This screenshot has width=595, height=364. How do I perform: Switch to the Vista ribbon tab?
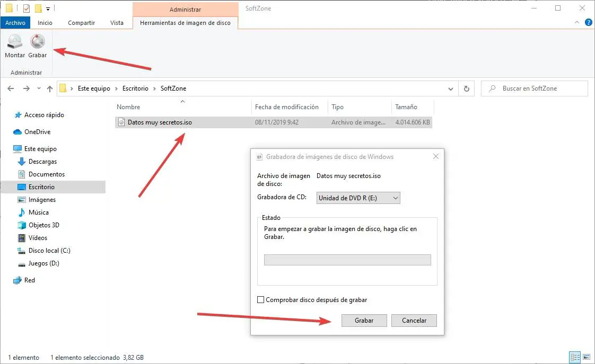tap(117, 23)
